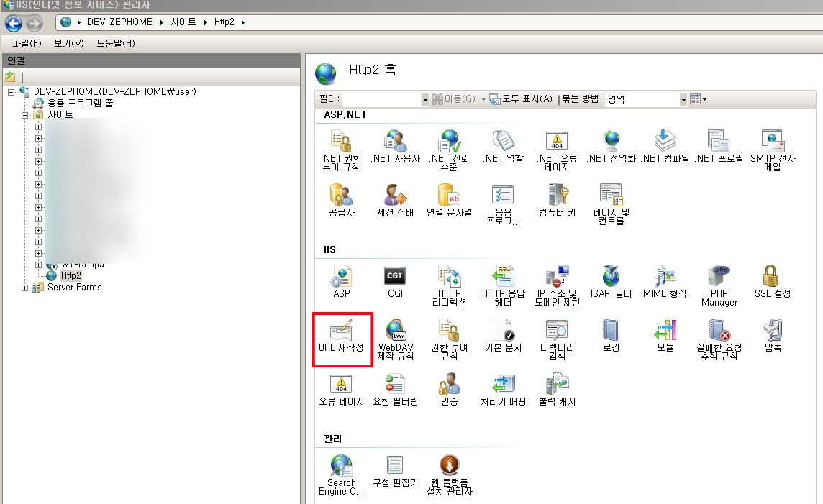Go back with the navigation arrow

coord(14,23)
